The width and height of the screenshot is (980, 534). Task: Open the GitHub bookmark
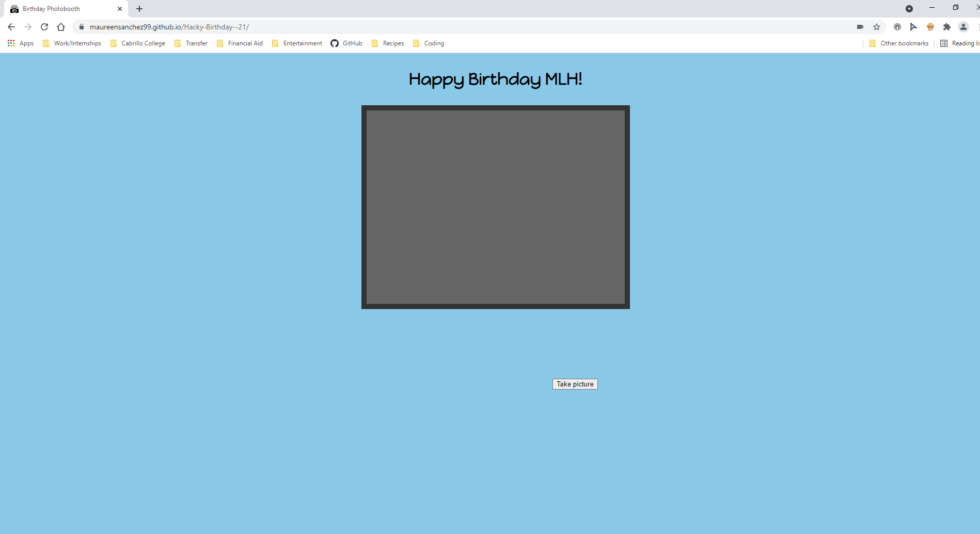[x=346, y=43]
